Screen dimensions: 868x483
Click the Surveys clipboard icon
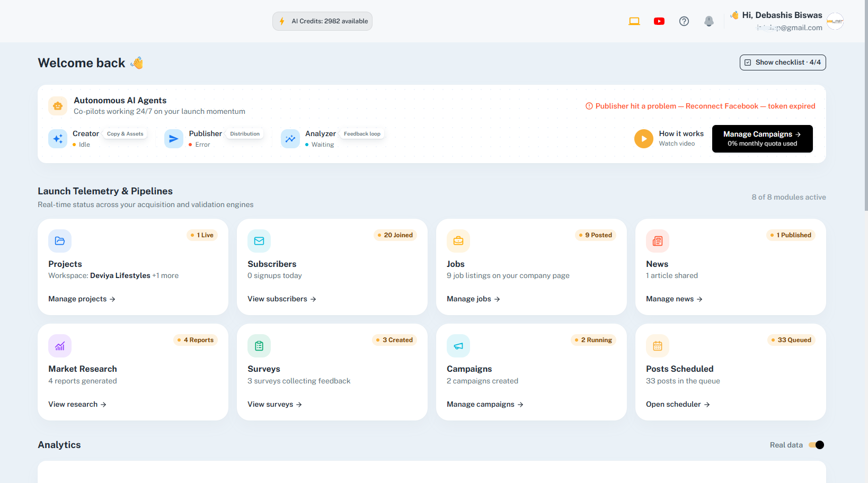(259, 346)
